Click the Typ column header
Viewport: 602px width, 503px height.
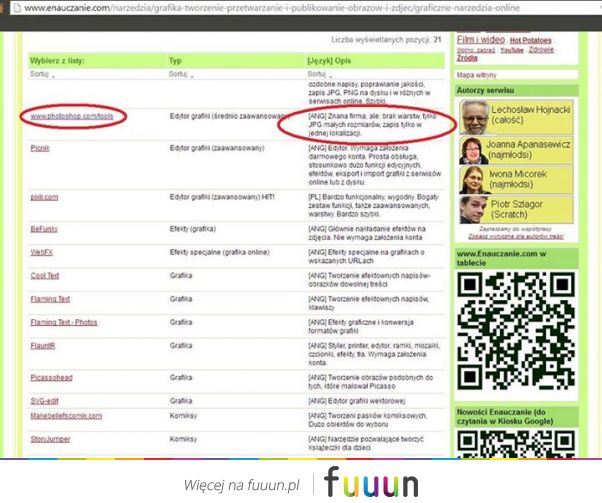(x=175, y=61)
